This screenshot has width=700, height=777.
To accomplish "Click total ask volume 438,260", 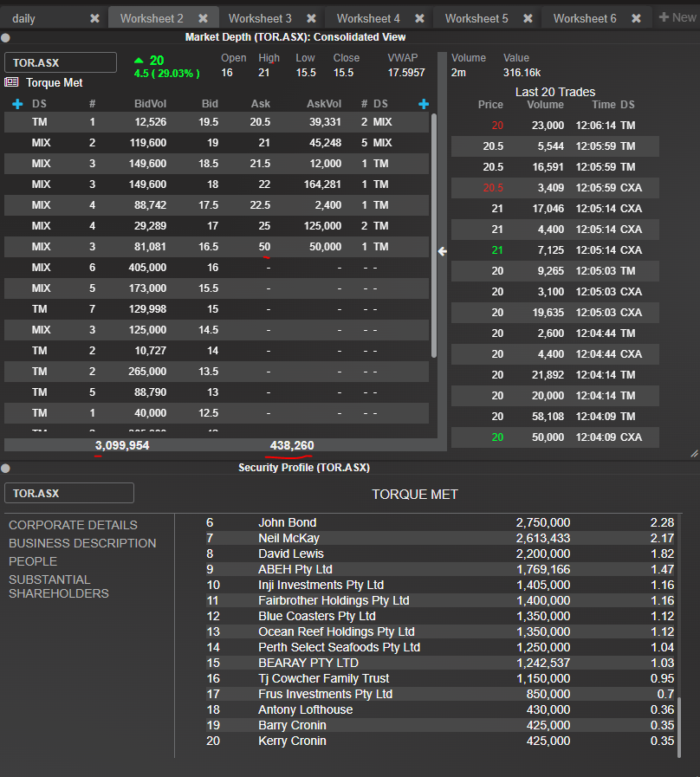I will [x=292, y=445].
